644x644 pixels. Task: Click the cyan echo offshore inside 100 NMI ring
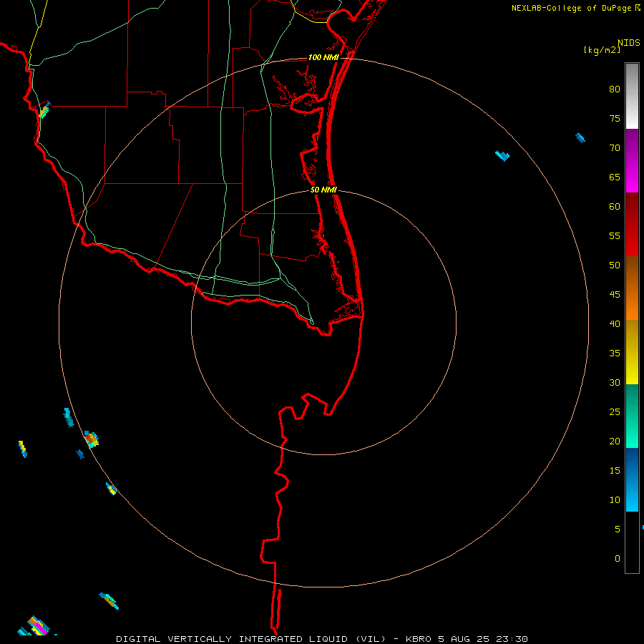coord(502,156)
